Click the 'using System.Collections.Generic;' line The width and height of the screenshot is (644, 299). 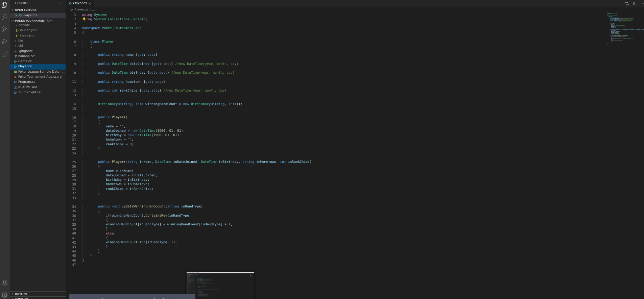(x=115, y=19)
